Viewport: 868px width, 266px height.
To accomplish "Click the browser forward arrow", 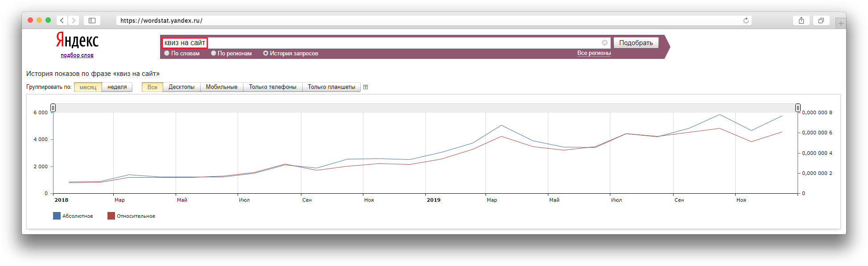I will point(74,21).
